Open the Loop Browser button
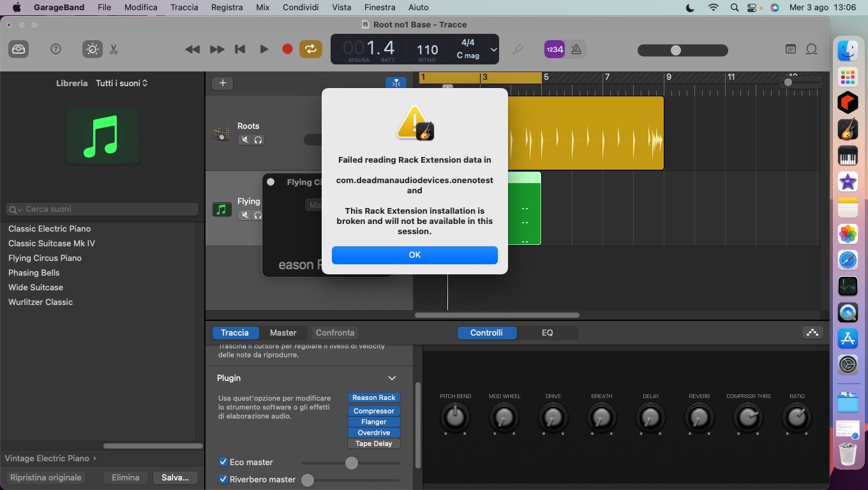868x490 pixels. [x=812, y=49]
